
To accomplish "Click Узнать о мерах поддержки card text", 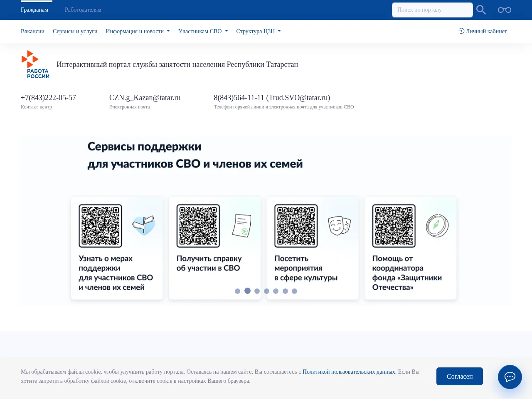I will point(116,273).
